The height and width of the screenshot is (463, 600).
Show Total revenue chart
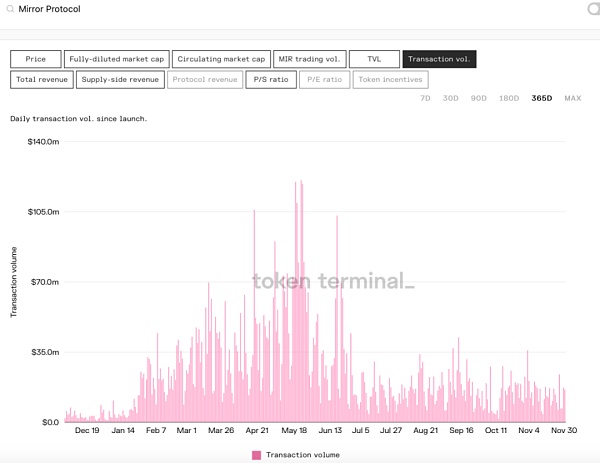click(x=40, y=79)
